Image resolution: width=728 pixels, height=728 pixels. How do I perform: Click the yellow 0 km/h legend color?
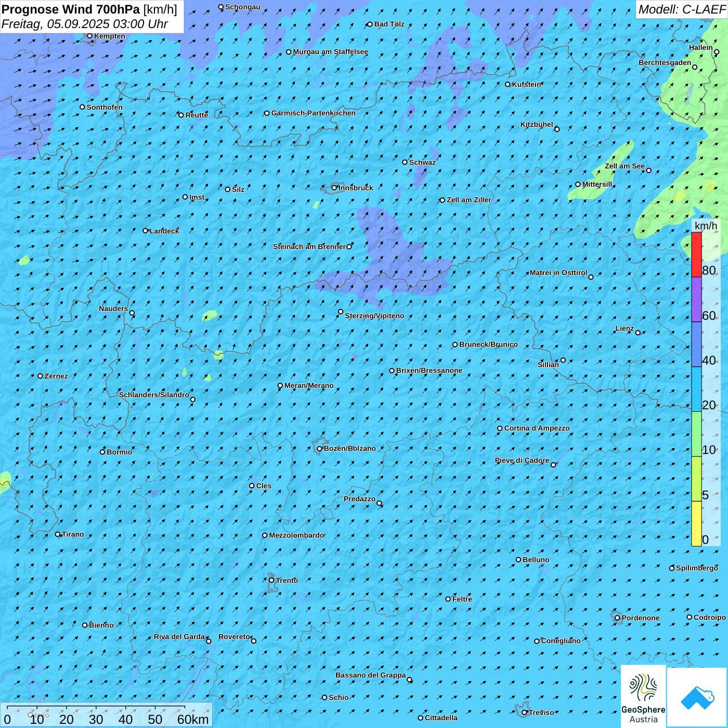coord(696,524)
